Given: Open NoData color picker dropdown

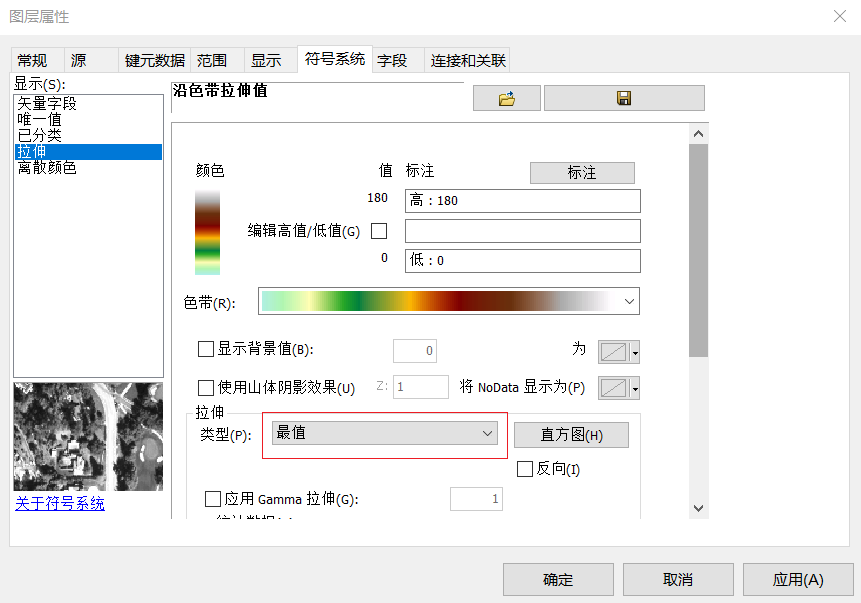Looking at the screenshot, I should (635, 389).
